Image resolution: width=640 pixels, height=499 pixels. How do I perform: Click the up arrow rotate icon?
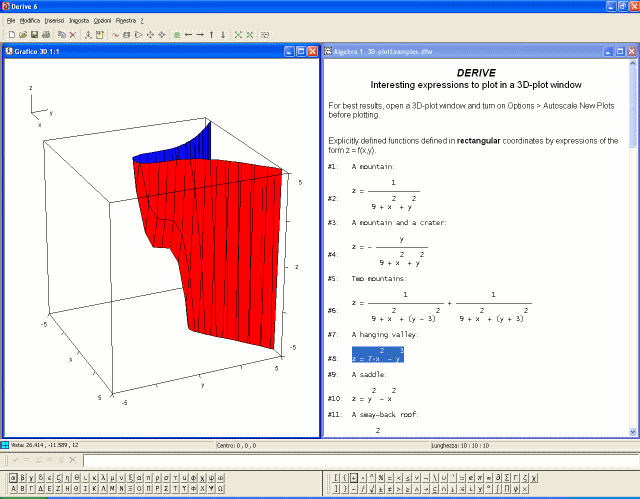click(x=211, y=35)
